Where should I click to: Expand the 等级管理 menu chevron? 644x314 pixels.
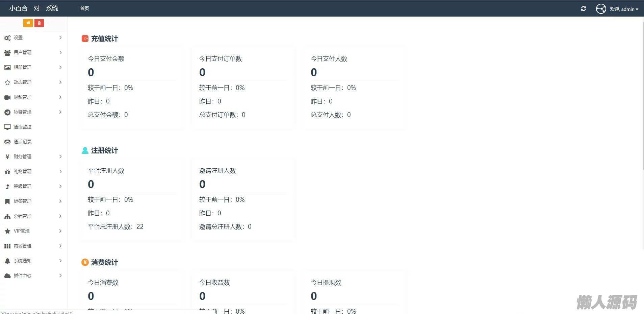[60, 186]
